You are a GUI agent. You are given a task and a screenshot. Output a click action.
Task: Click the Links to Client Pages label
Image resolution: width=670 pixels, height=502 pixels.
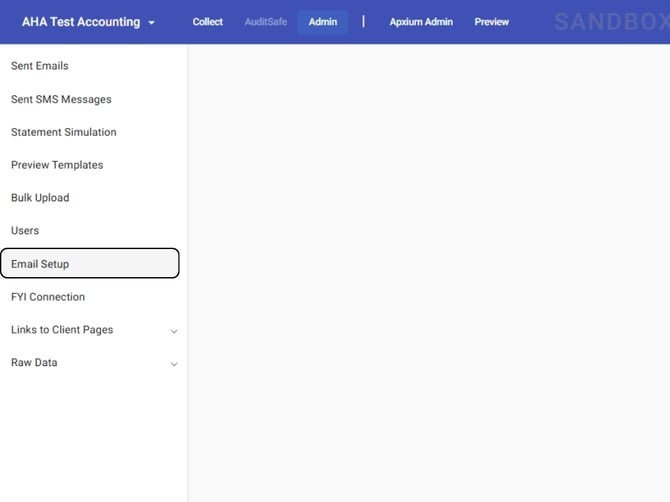click(x=62, y=330)
